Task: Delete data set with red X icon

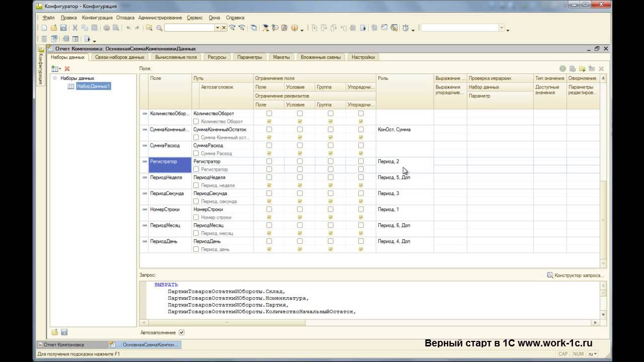Action: pos(67,68)
